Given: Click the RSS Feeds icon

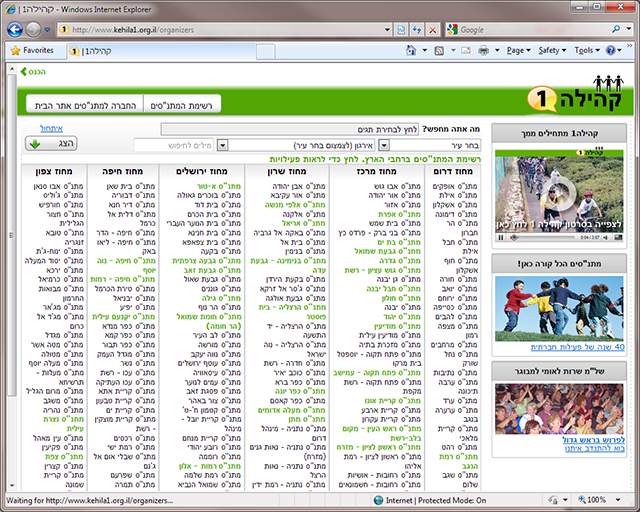Looking at the screenshot, I should click(x=439, y=51).
